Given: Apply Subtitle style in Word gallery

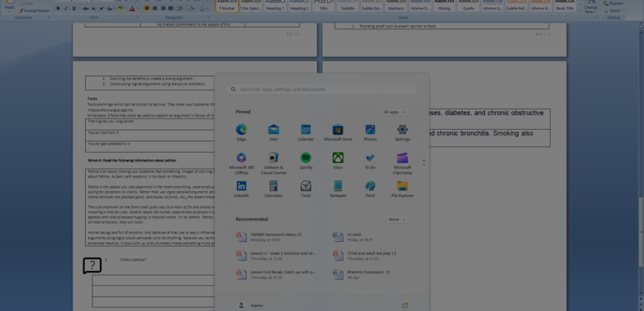Looking at the screenshot, I should pos(348,5).
